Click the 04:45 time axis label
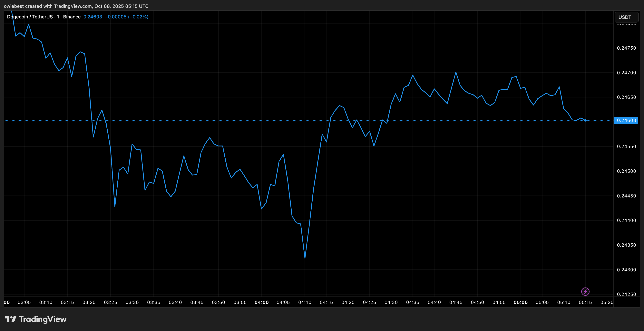Image resolution: width=644 pixels, height=331 pixels. point(456,302)
